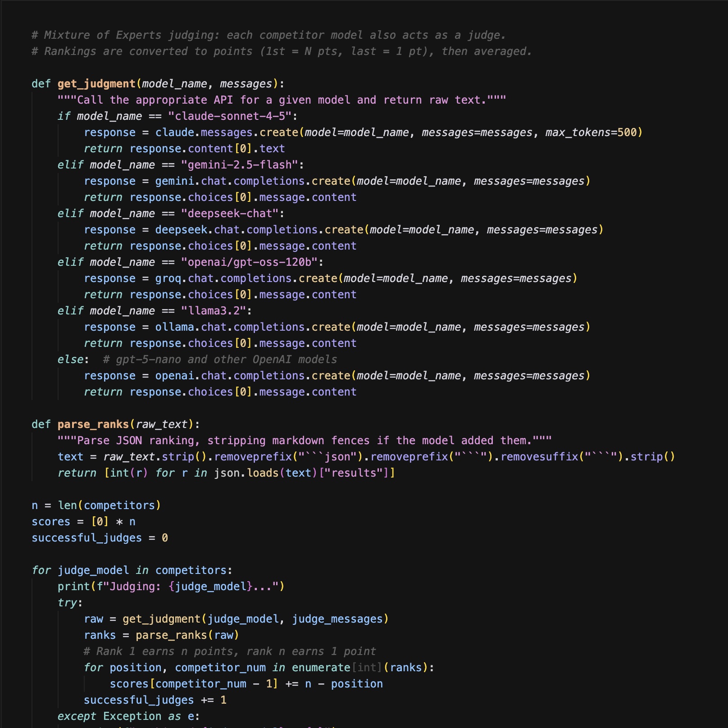Click the [int] inlay hint after enumerate
Image resolution: width=728 pixels, height=728 pixels.
coord(367,668)
